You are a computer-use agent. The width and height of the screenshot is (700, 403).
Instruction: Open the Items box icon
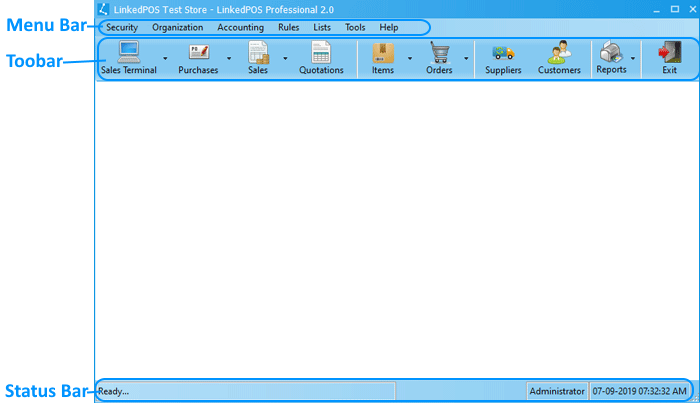[383, 53]
